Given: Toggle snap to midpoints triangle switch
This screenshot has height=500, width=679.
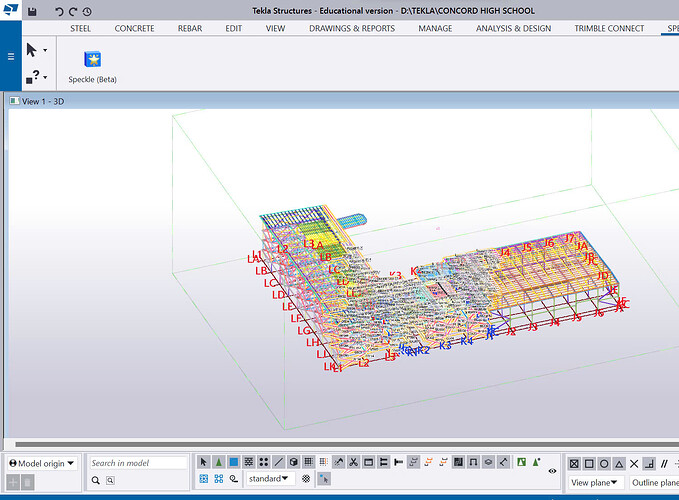Looking at the screenshot, I should click(619, 464).
